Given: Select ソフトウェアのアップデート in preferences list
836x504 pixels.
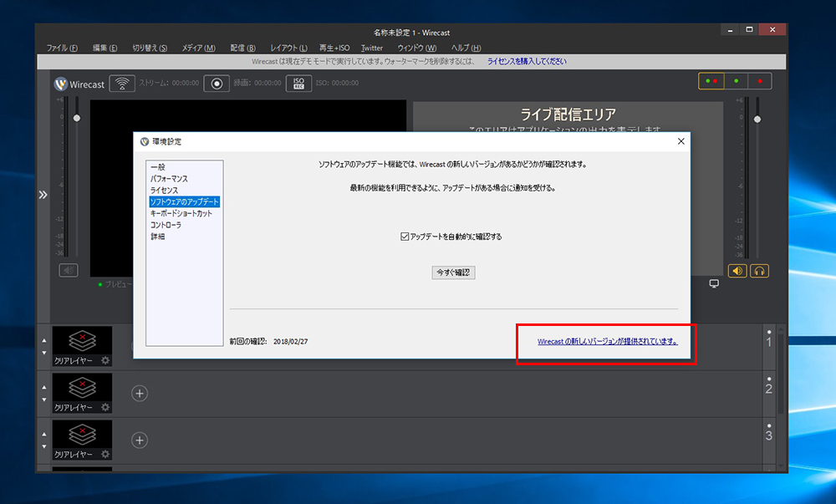Looking at the screenshot, I should (x=185, y=201).
